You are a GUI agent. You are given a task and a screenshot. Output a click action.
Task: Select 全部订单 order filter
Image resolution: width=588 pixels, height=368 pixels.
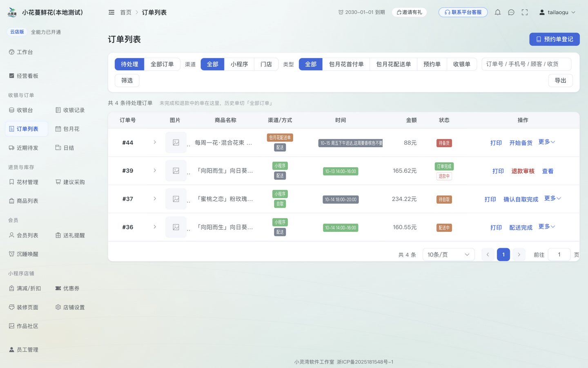[162, 64]
